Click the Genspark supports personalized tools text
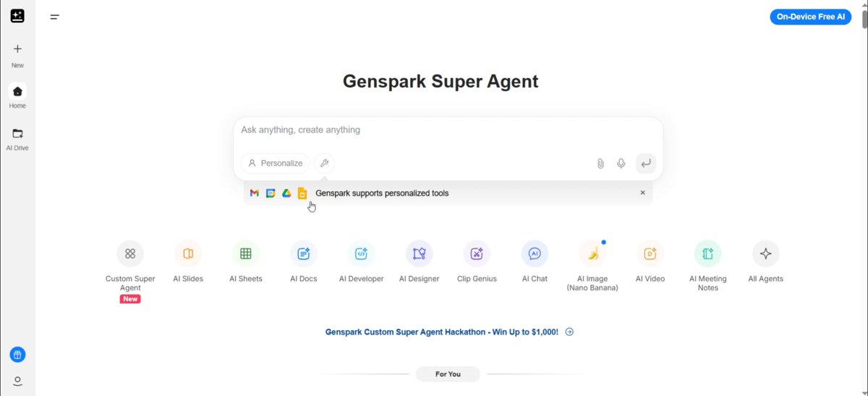868x396 pixels. click(382, 193)
